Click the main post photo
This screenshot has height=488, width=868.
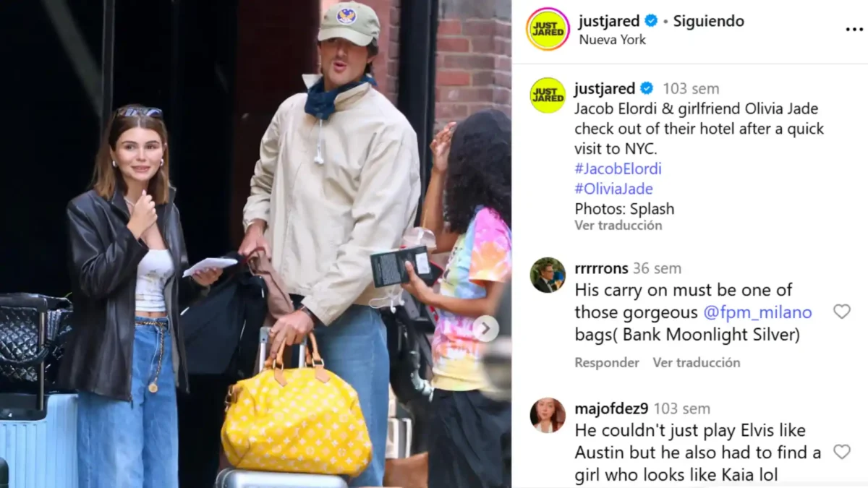pyautogui.click(x=255, y=244)
